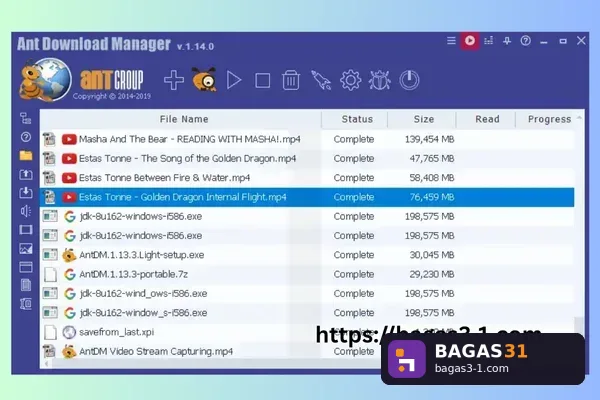Select 'savefrom_last.xpi' file

[116, 332]
